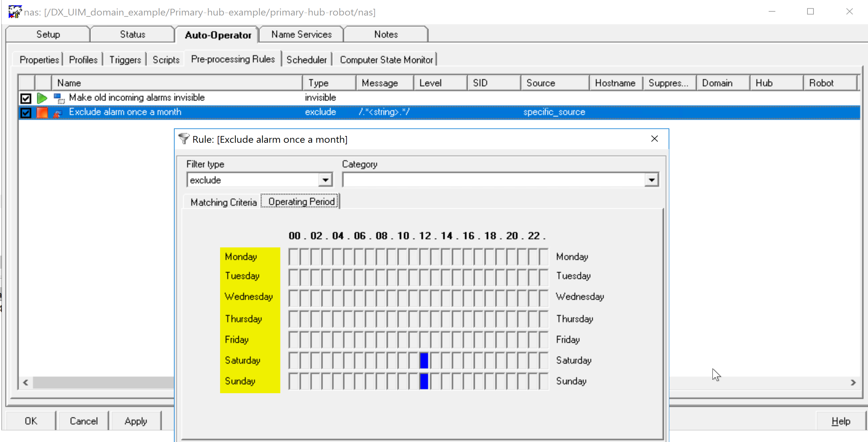Select the blue Saturday time slot cell

(x=423, y=360)
